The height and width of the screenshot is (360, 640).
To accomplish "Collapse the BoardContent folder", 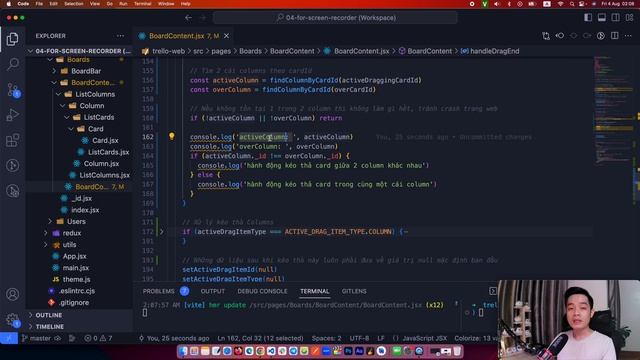I will point(54,82).
